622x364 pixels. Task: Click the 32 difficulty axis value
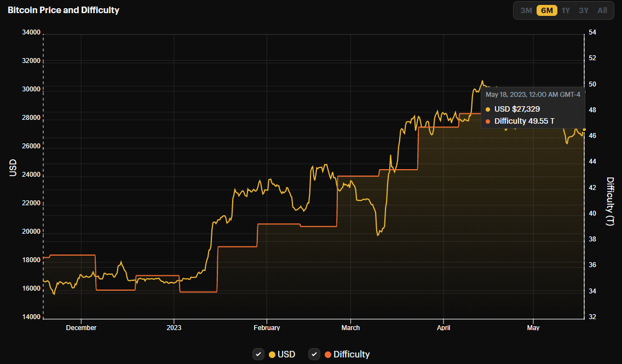592,317
